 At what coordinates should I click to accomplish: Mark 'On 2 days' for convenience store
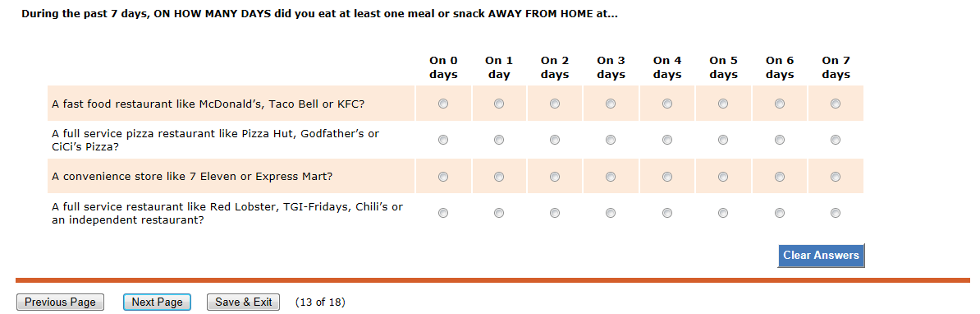(554, 177)
